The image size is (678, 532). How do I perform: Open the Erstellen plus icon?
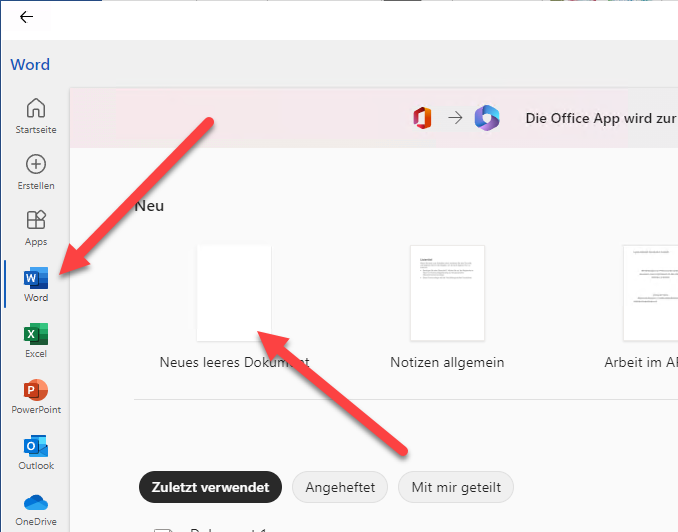pyautogui.click(x=36, y=171)
